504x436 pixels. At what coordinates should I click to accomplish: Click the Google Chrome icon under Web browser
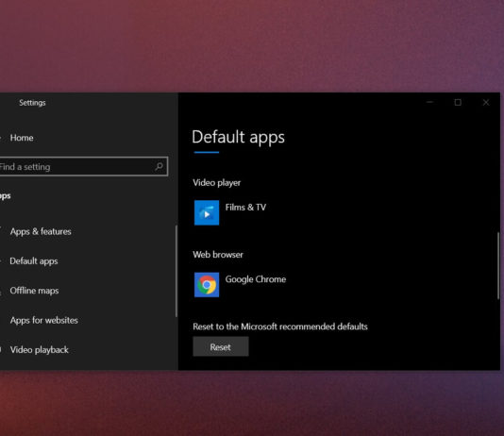pyautogui.click(x=207, y=285)
